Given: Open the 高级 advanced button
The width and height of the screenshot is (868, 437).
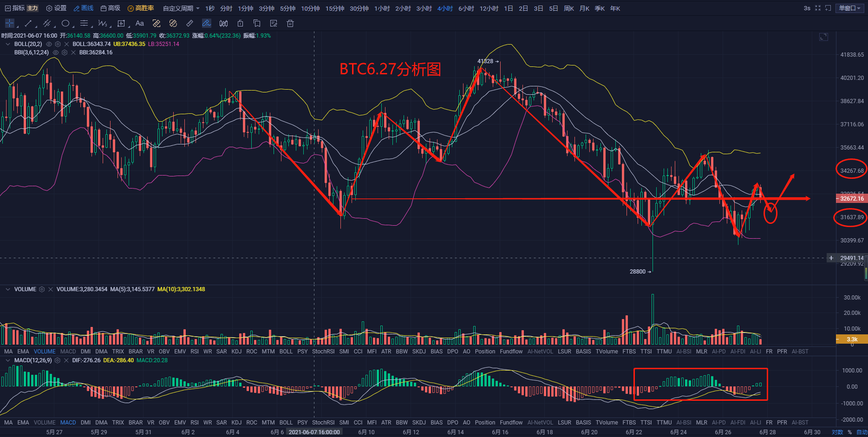Looking at the screenshot, I should 111,8.
